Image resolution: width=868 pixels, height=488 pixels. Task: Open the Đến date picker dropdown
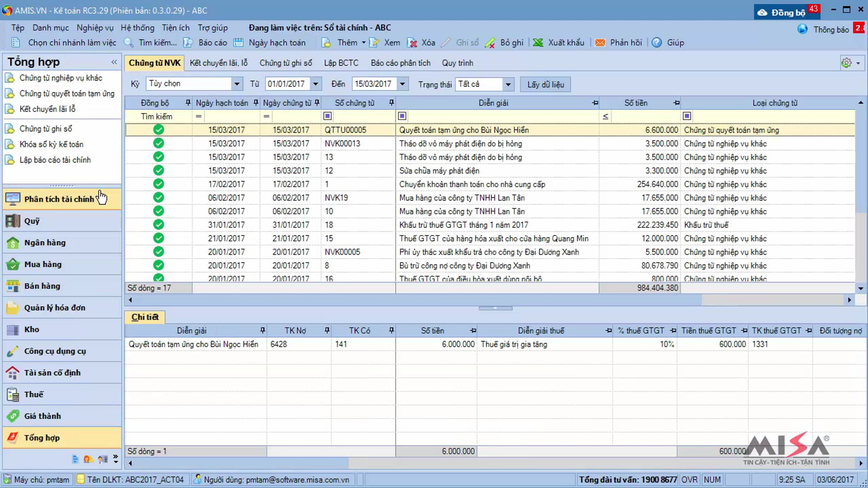tap(402, 84)
